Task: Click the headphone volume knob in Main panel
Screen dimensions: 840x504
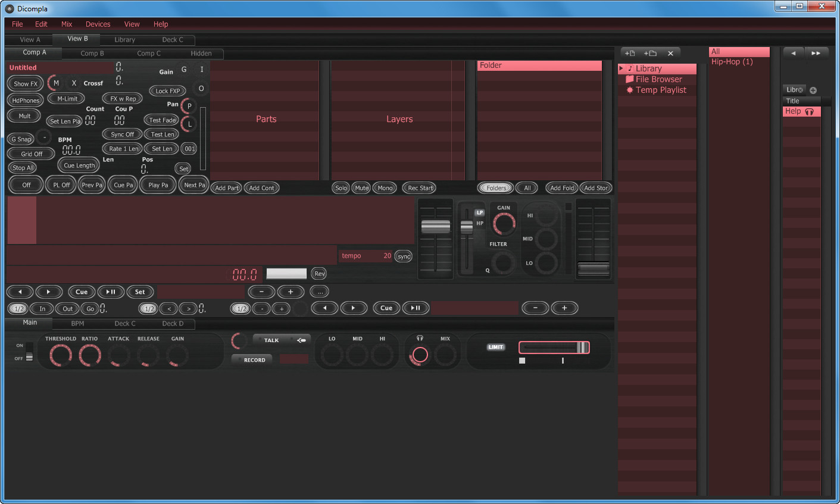Action: (x=420, y=355)
